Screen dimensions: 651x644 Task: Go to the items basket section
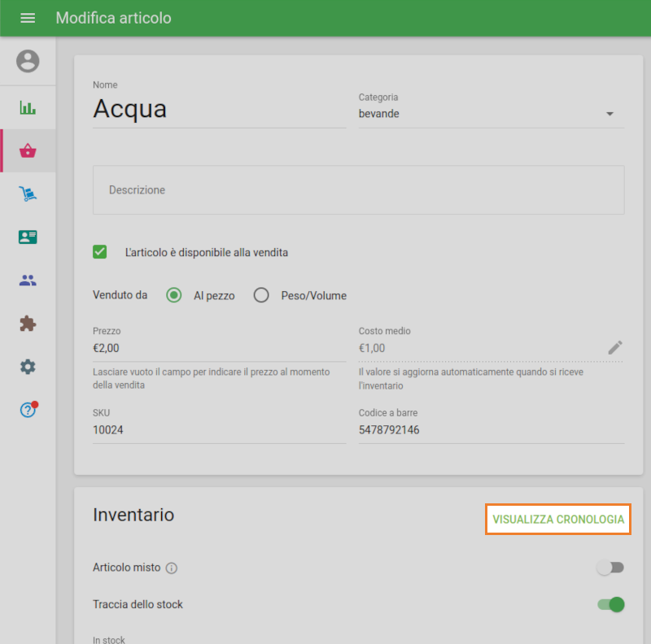pos(28,150)
